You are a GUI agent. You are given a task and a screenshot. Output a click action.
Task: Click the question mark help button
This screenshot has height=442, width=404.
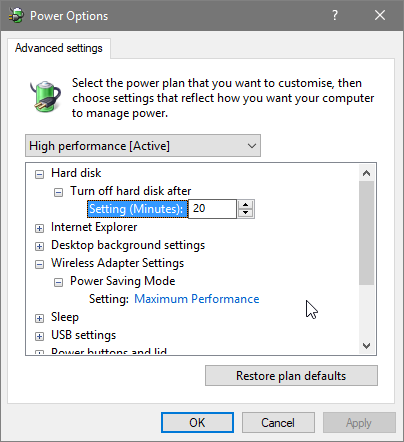click(335, 15)
